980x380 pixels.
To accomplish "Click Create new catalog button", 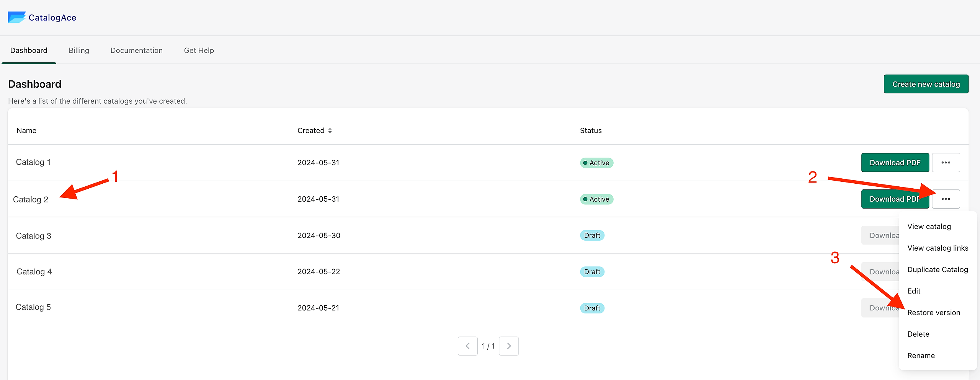I will 926,84.
